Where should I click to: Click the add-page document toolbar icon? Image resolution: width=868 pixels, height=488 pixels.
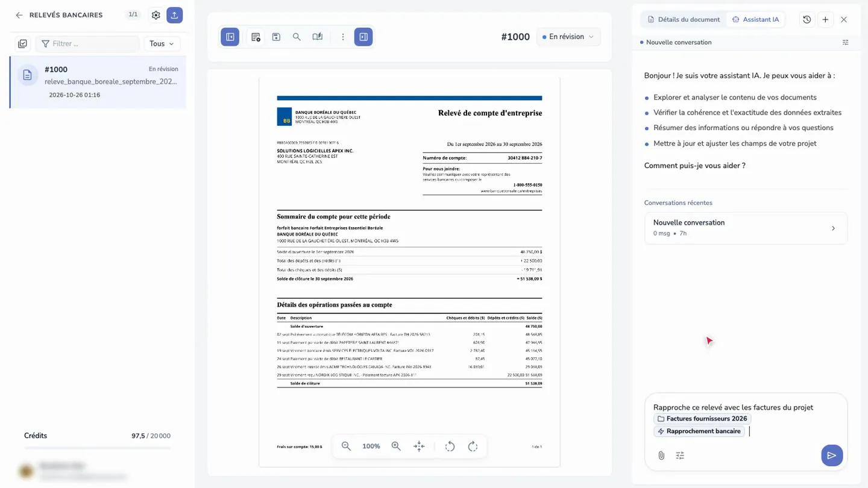point(256,37)
